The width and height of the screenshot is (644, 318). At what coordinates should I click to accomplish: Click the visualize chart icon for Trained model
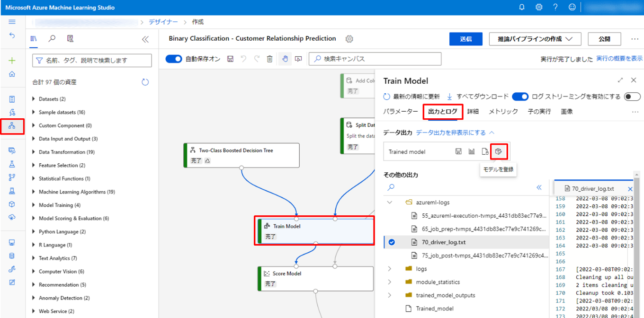[x=472, y=151]
